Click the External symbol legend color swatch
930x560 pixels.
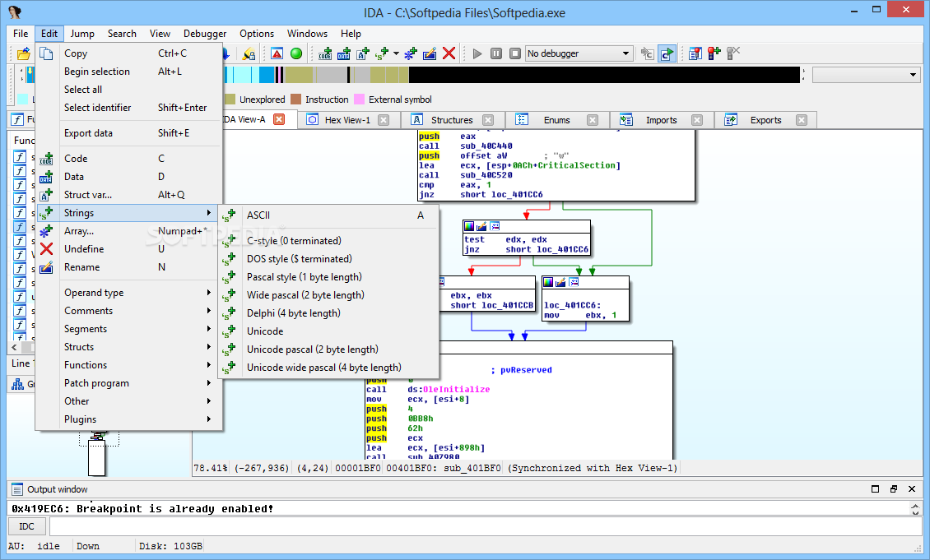[360, 99]
